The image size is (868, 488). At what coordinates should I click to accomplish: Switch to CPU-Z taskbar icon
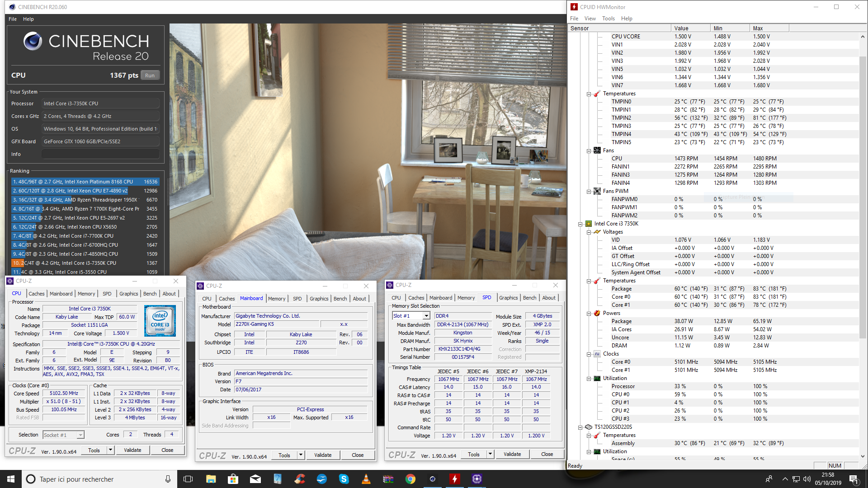tap(476, 479)
